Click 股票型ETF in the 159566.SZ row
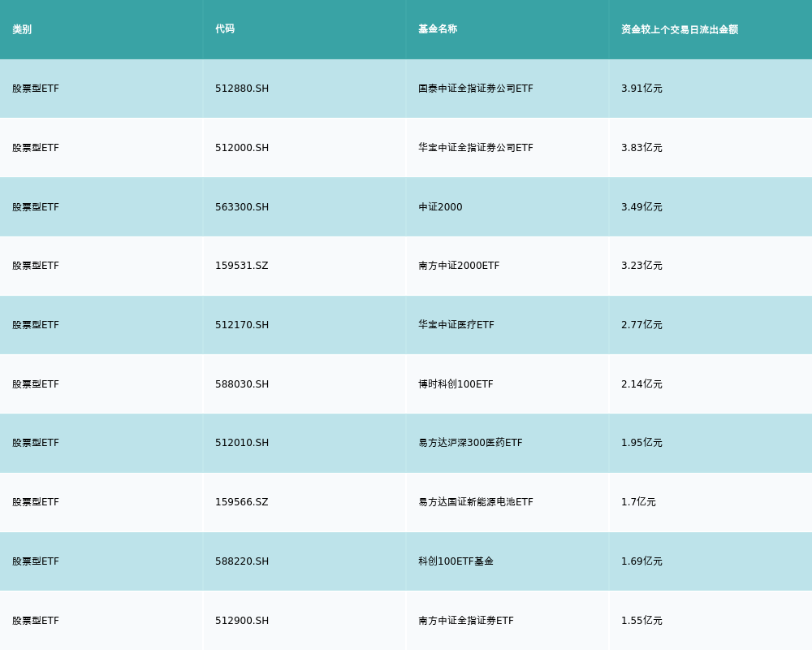Image resolution: width=812 pixels, height=650 pixels. (x=36, y=502)
